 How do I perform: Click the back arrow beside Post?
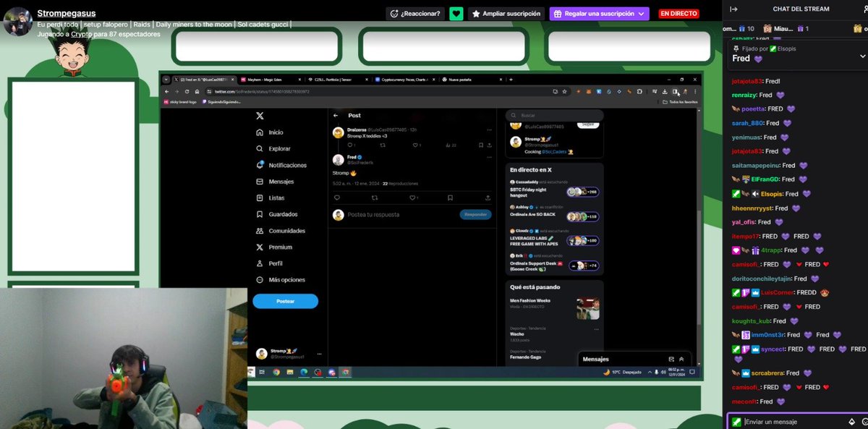pos(336,116)
